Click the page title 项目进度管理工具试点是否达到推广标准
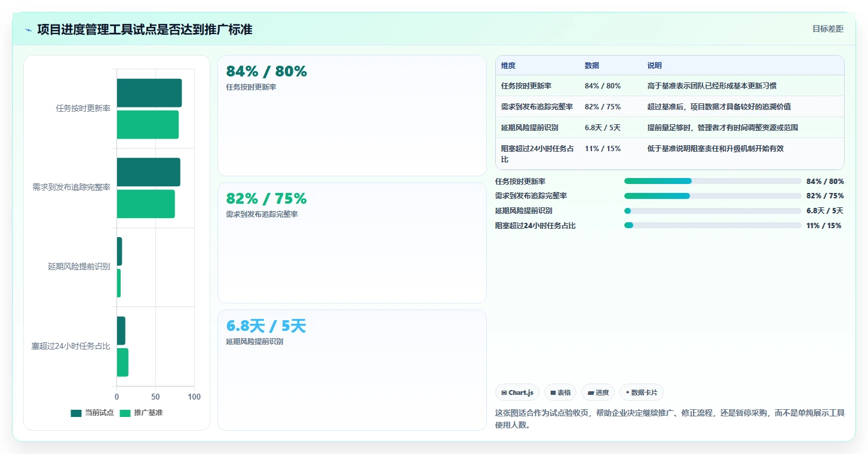The width and height of the screenshot is (868, 454). [145, 29]
